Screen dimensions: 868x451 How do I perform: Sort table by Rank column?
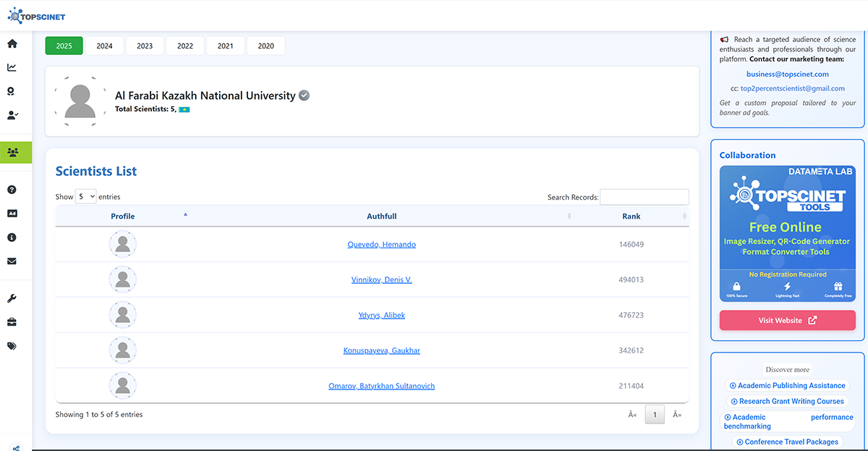point(631,216)
